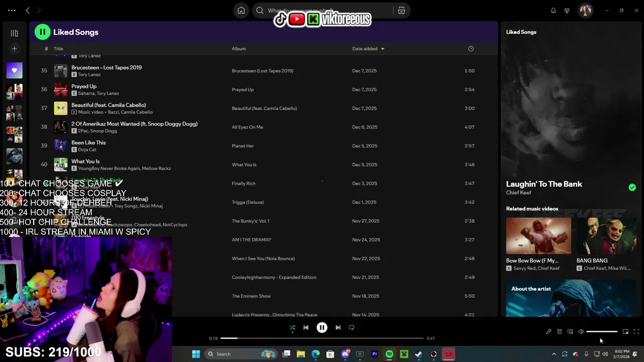Open the Bow Bow Bow music video thumbnail
Viewport: 644px width, 362px height.
(x=538, y=235)
